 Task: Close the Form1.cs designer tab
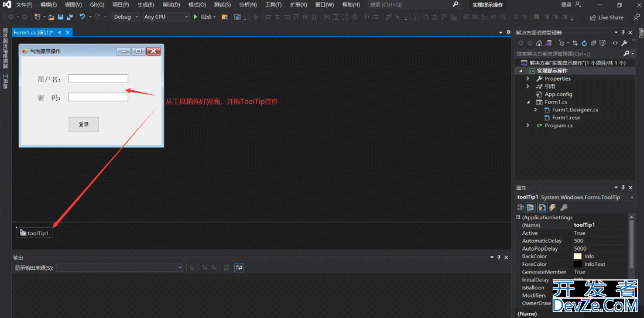coord(68,32)
